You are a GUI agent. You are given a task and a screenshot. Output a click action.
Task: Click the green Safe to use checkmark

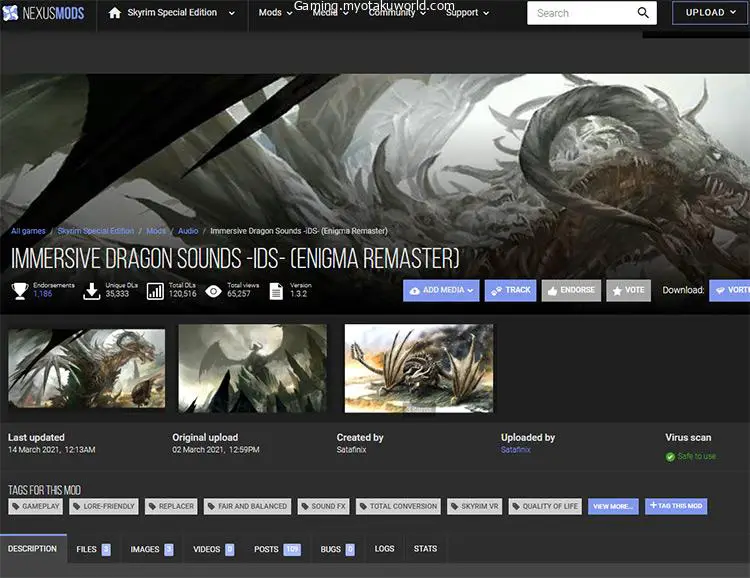point(670,456)
